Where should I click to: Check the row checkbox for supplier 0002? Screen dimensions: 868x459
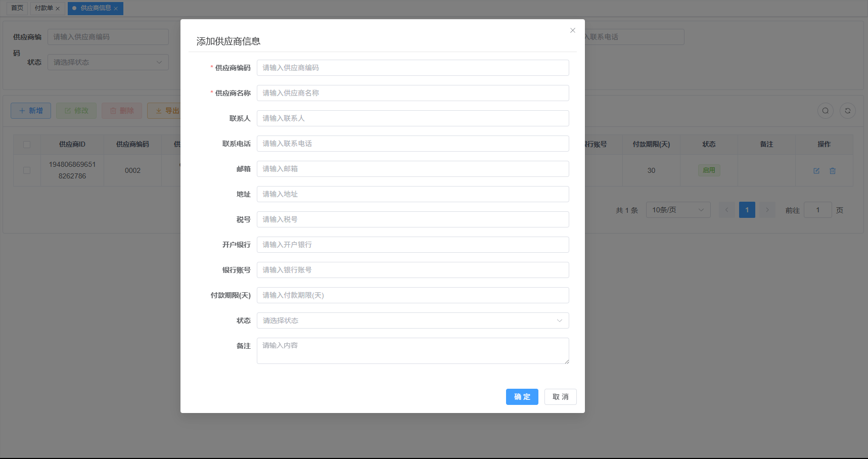pyautogui.click(x=27, y=170)
